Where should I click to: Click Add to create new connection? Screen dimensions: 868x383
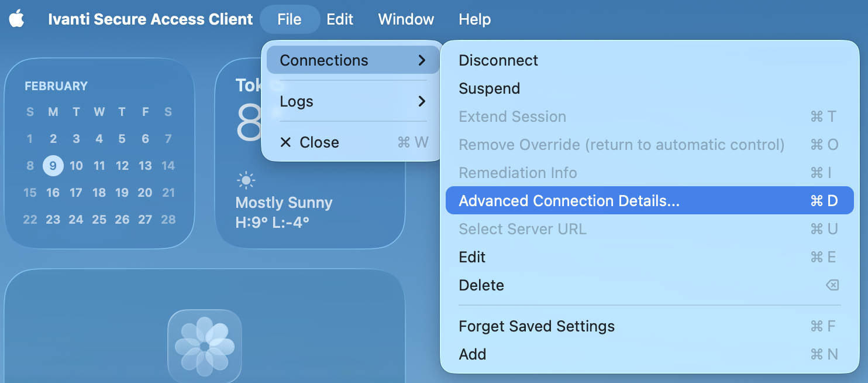(x=473, y=354)
